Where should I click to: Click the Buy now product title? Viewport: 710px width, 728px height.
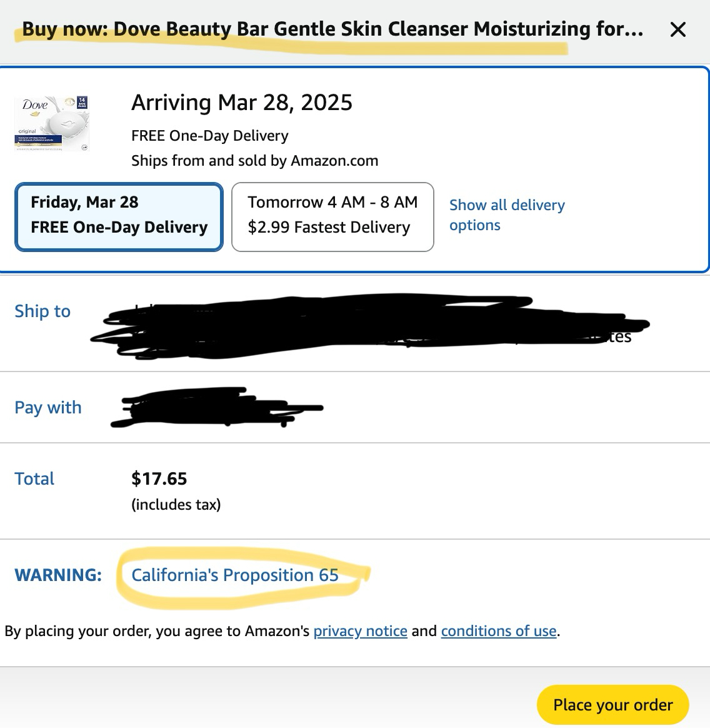332,29
